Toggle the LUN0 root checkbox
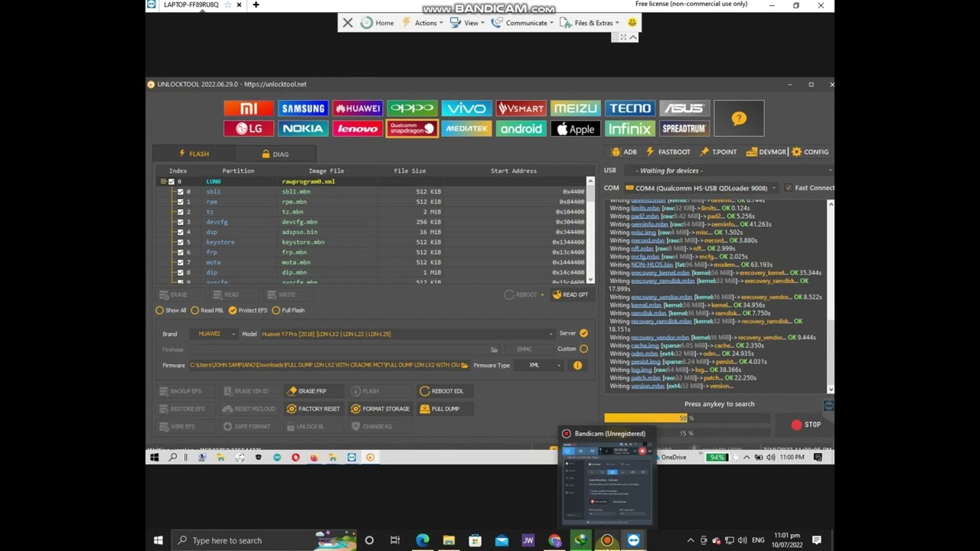 [x=171, y=182]
